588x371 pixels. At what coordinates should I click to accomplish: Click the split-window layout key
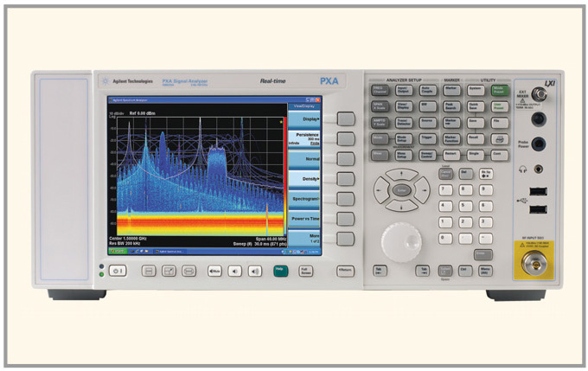149,271
